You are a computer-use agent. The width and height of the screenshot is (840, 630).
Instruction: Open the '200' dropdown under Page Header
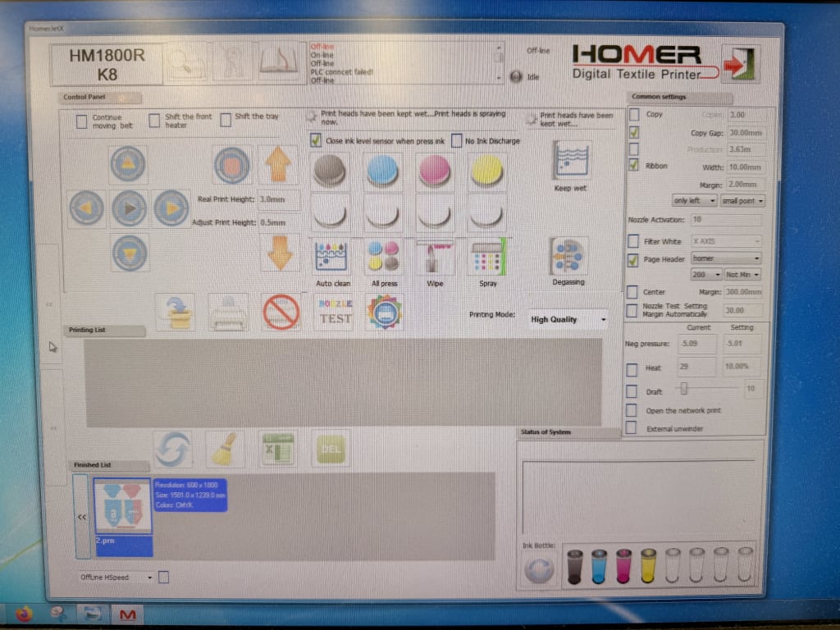[706, 275]
